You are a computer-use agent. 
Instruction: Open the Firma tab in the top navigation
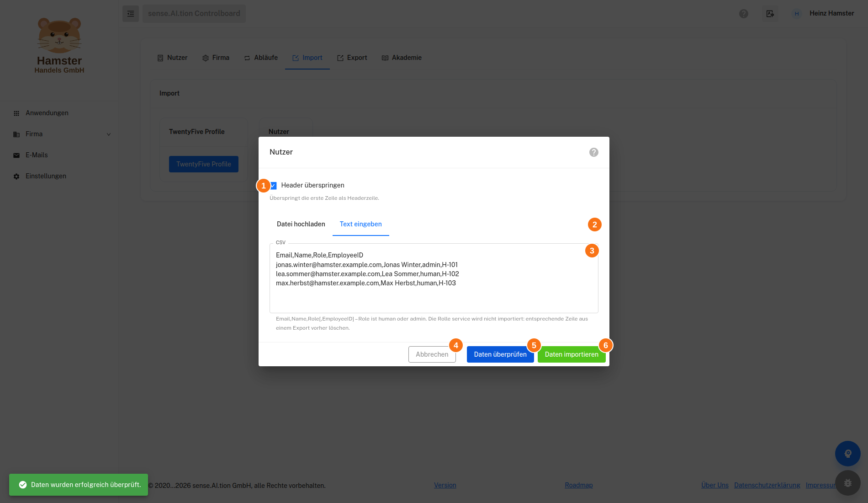(216, 58)
